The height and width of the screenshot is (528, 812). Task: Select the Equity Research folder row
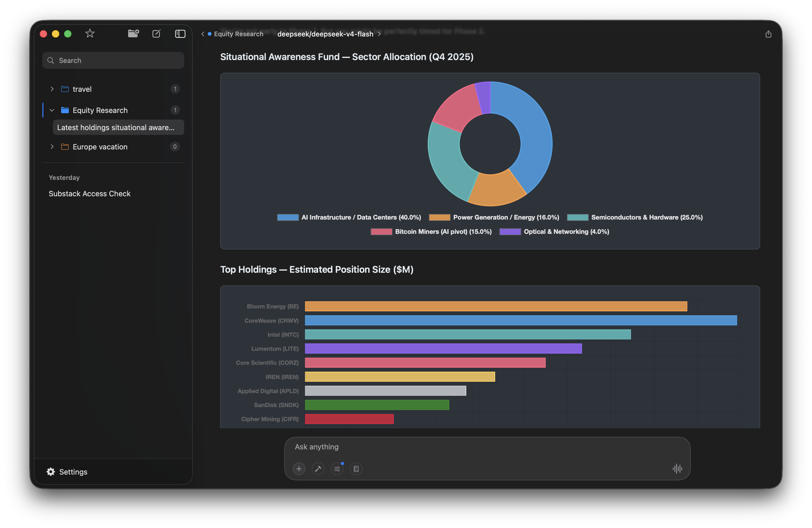113,110
